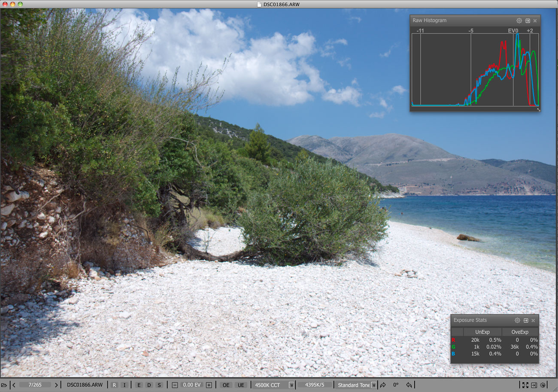
Task: Expand the Standard Tone curve dropdown
Action: click(373, 385)
